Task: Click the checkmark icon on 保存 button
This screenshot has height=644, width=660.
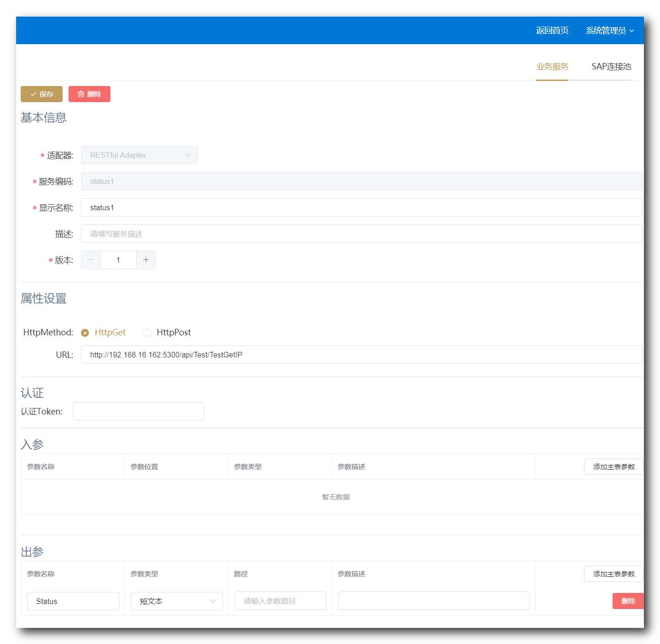Action: tap(33, 94)
